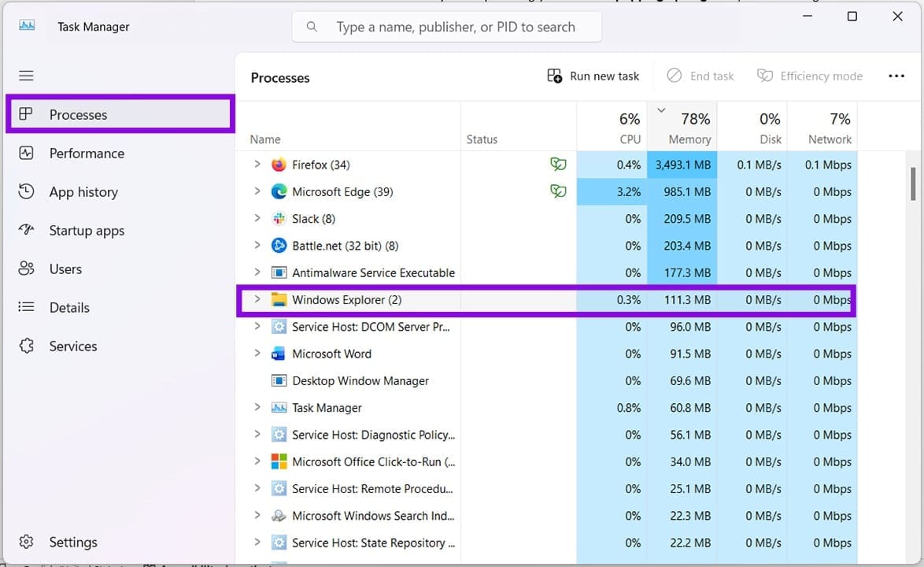This screenshot has width=924, height=567.
Task: Click the Task Manager process row icon
Action: tap(279, 408)
